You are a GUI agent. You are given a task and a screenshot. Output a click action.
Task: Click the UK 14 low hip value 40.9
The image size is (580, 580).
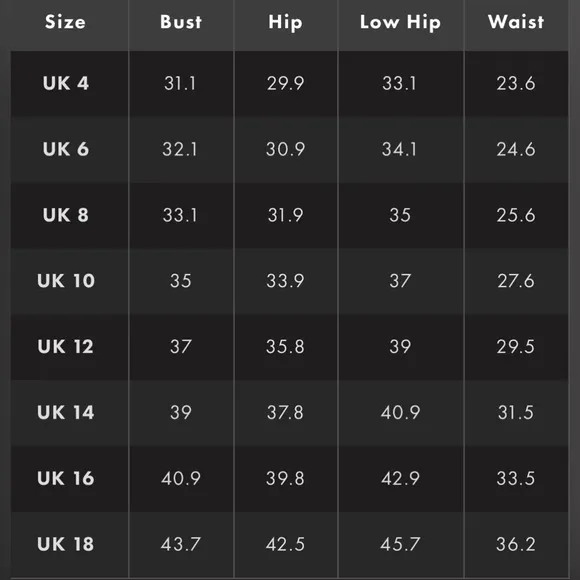click(400, 412)
